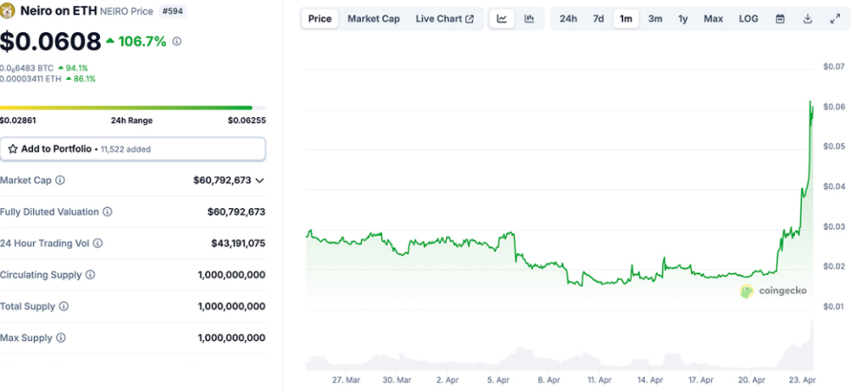Show Market Cap info tooltip icon

click(x=60, y=180)
